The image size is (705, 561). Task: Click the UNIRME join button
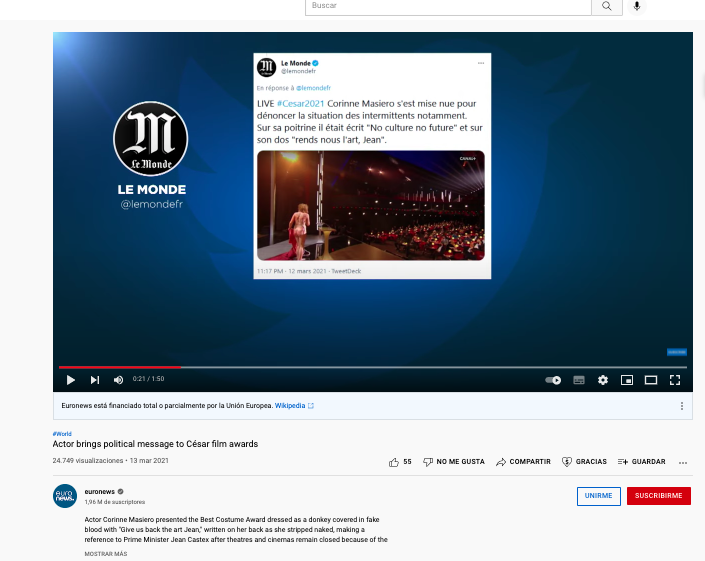point(598,496)
